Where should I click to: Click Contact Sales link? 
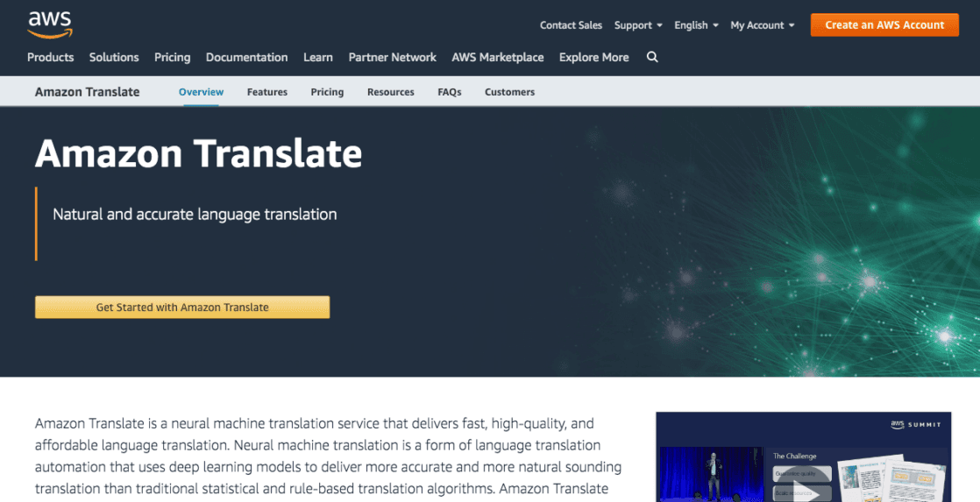coord(571,25)
